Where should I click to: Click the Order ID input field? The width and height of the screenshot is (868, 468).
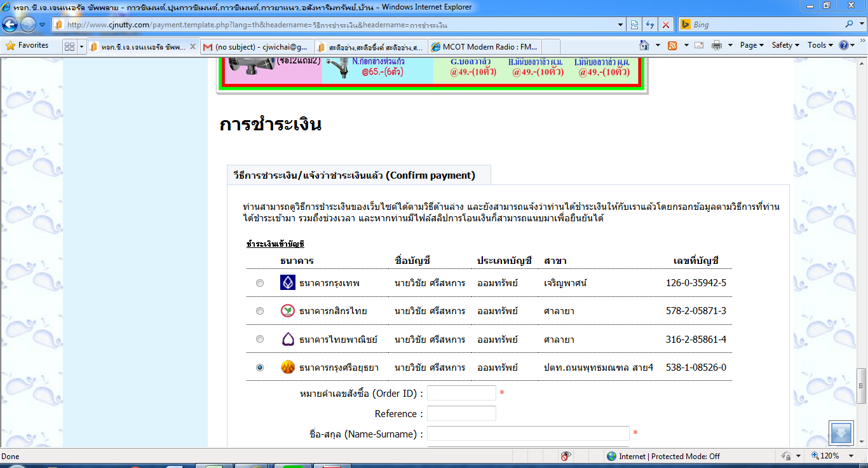461,393
